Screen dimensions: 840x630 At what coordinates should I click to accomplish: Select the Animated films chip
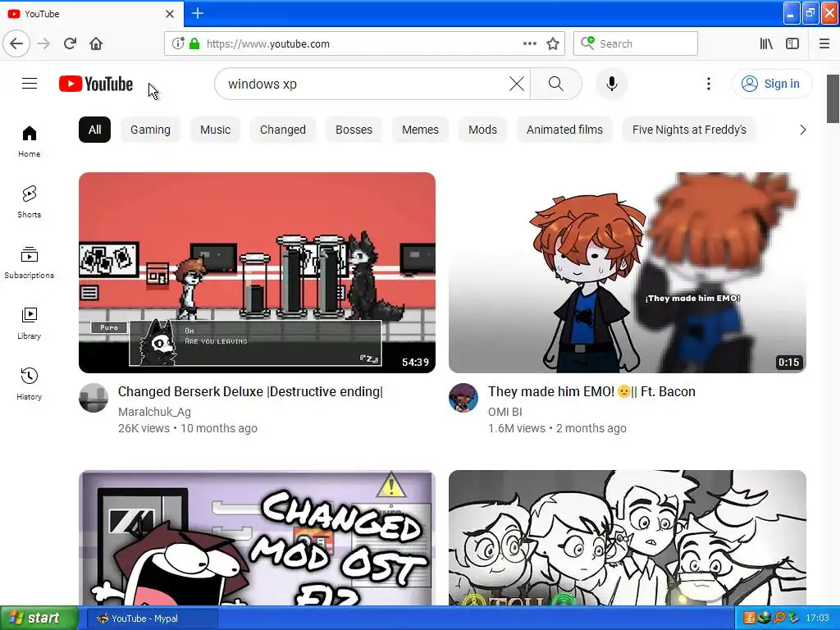pyautogui.click(x=564, y=130)
